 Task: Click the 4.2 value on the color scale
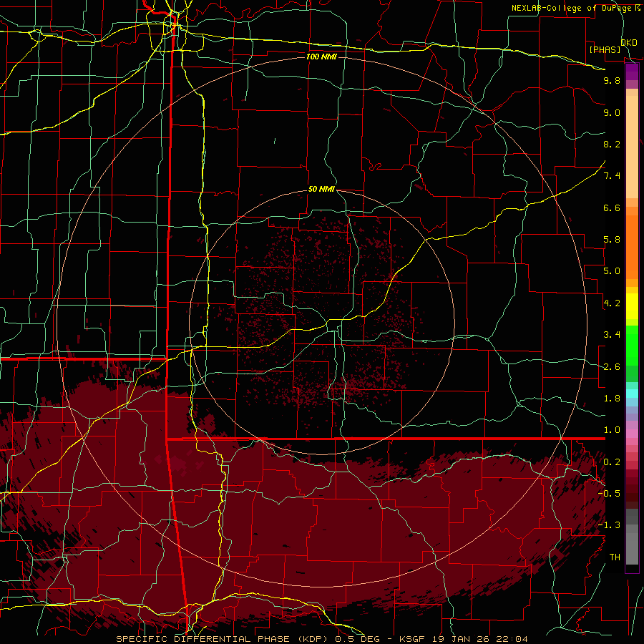click(612, 303)
